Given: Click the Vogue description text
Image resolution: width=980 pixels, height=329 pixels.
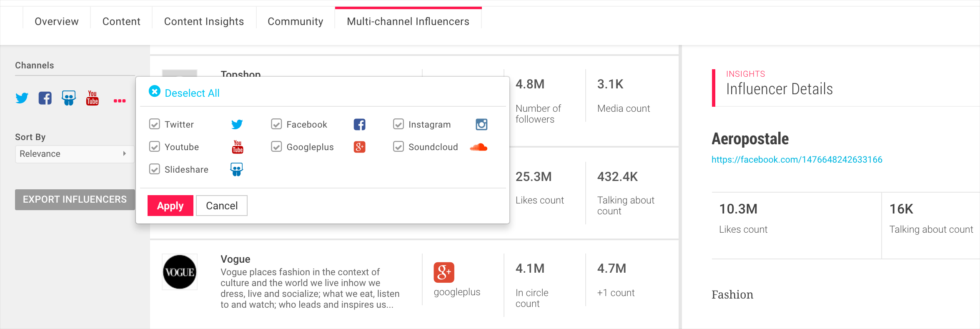Looking at the screenshot, I should coord(310,288).
